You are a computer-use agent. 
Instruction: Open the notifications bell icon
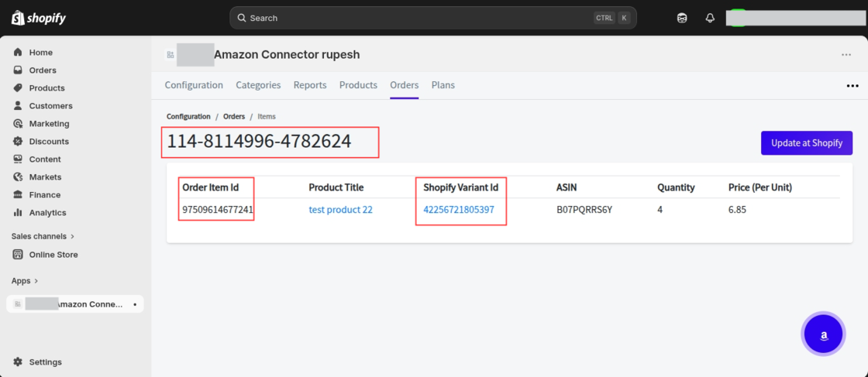pyautogui.click(x=710, y=18)
